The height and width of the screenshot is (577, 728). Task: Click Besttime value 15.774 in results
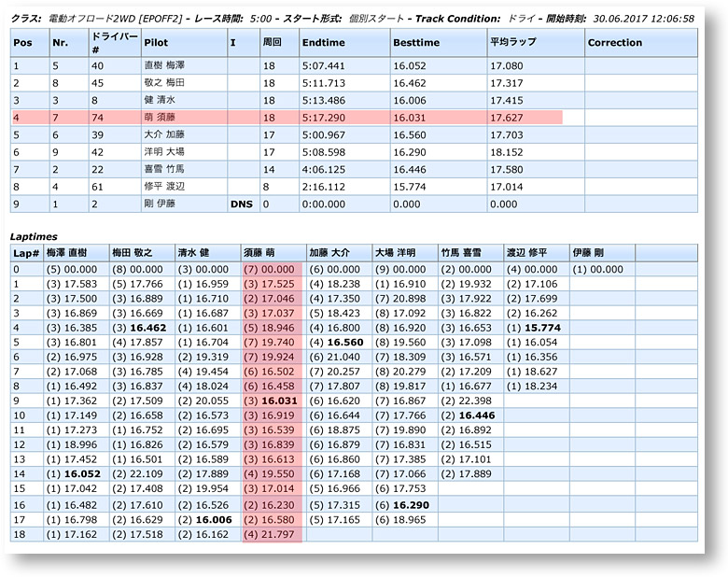[x=410, y=187]
